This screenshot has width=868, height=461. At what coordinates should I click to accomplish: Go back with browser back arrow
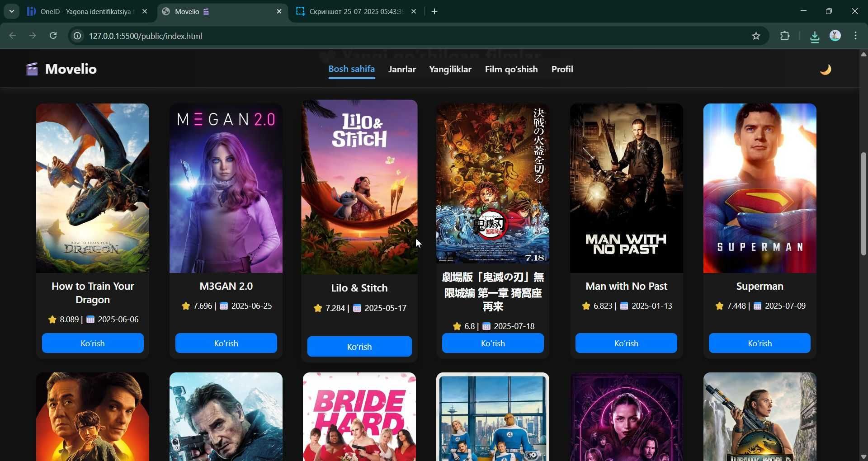[x=13, y=36]
